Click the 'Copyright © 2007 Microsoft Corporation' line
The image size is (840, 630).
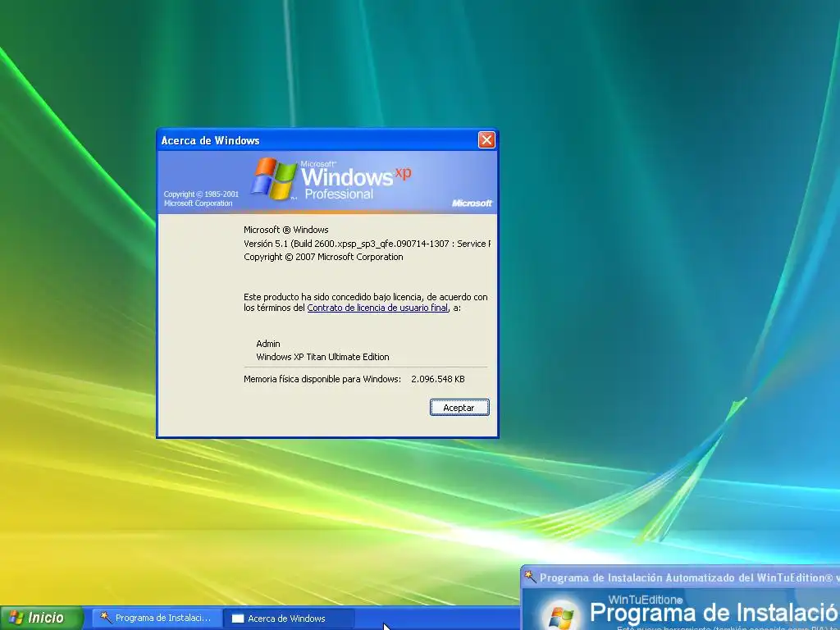[x=323, y=257]
